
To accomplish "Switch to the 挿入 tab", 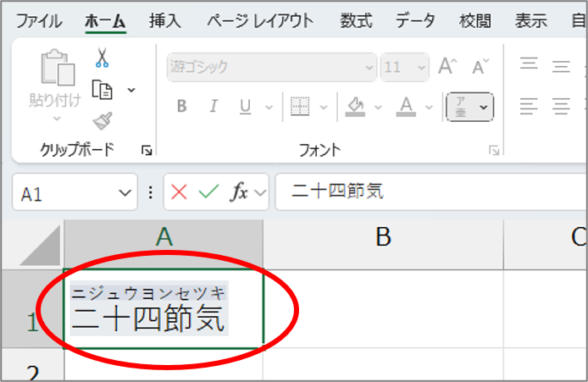I will [x=165, y=20].
